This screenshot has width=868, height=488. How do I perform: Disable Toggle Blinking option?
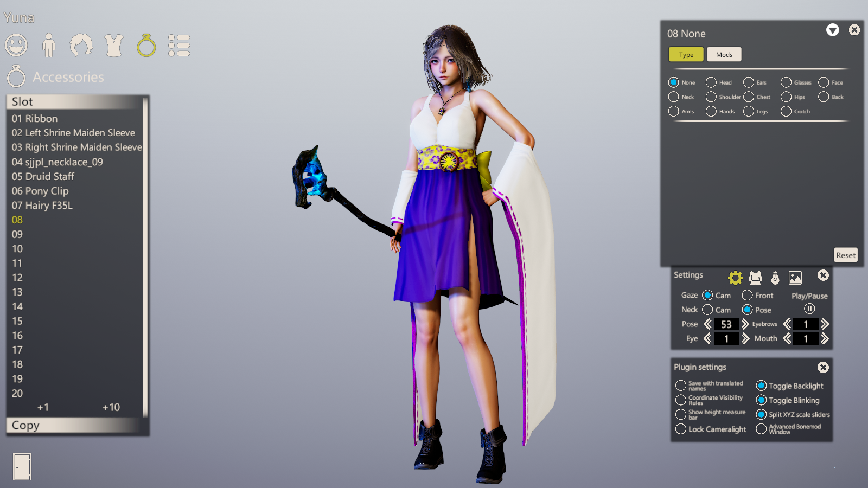coord(761,400)
